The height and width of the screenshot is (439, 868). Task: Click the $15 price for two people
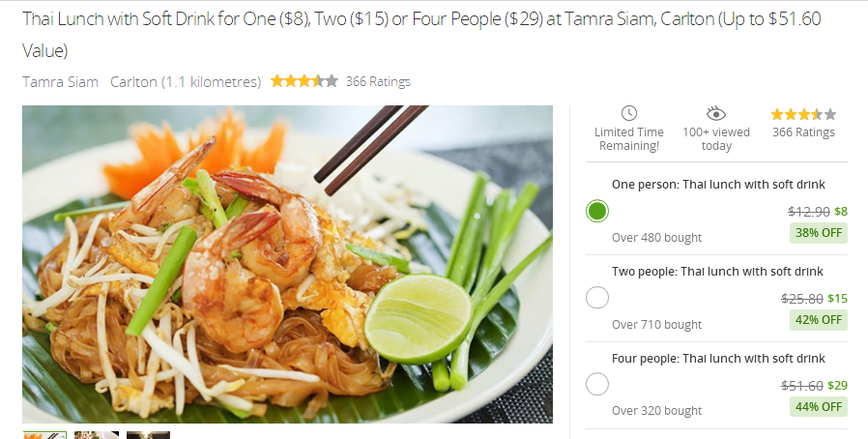coord(838,299)
